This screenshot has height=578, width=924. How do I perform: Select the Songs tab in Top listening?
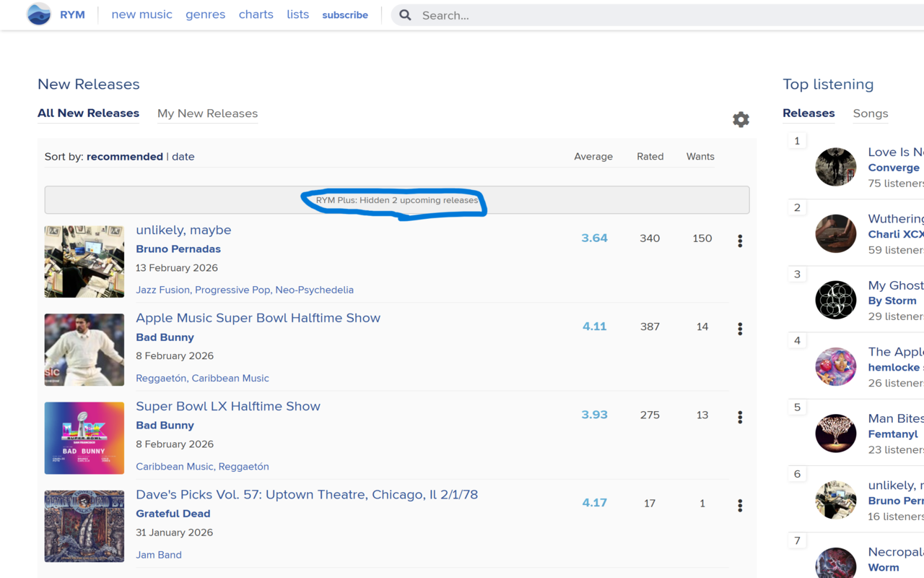click(871, 113)
